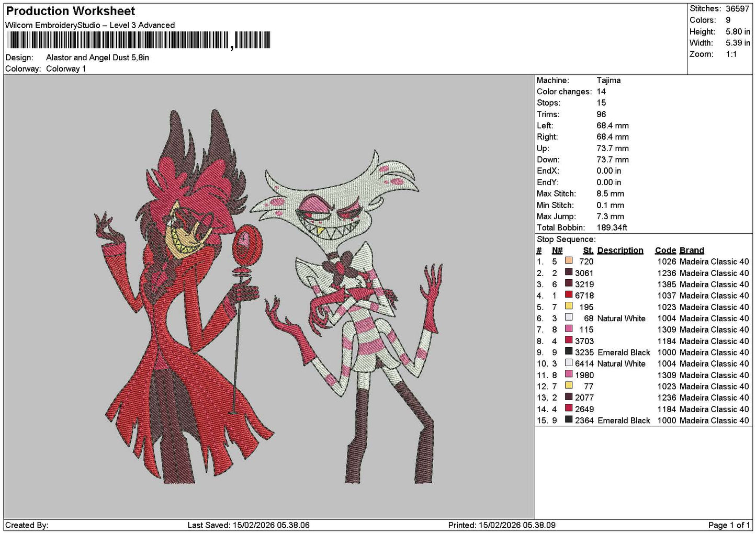The height and width of the screenshot is (534, 756).
Task: Click the 'Up:' value 73.7 mm
Action: [x=613, y=149]
